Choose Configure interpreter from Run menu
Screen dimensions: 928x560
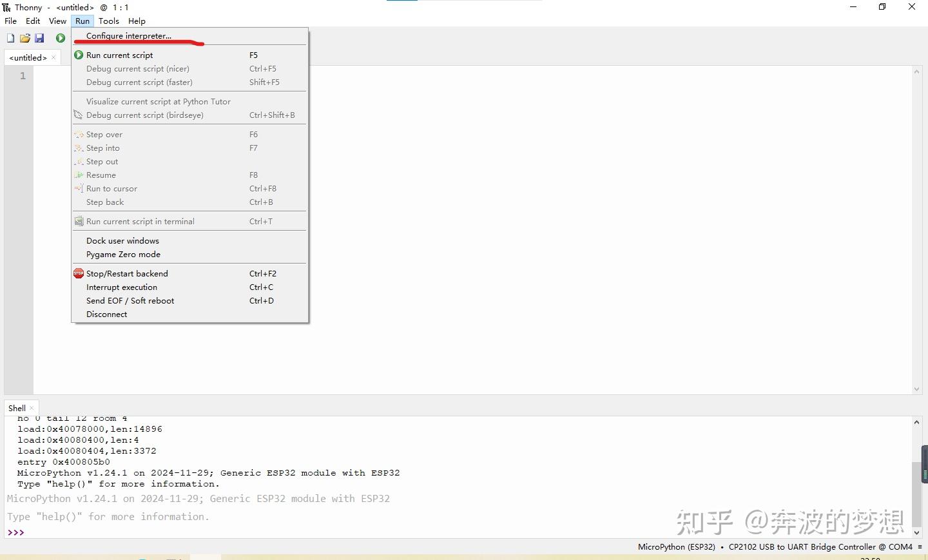coord(128,35)
